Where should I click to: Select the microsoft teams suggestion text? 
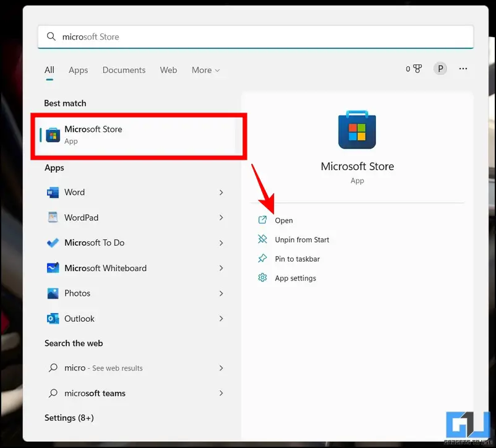(x=95, y=394)
